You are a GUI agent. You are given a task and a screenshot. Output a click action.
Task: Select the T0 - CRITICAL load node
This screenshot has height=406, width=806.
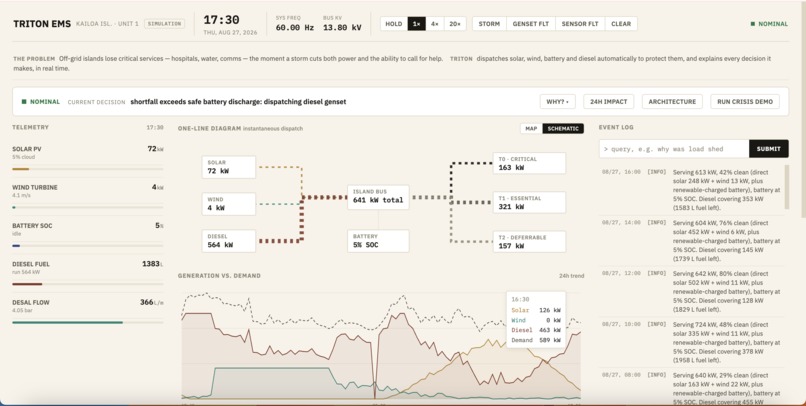click(x=529, y=163)
